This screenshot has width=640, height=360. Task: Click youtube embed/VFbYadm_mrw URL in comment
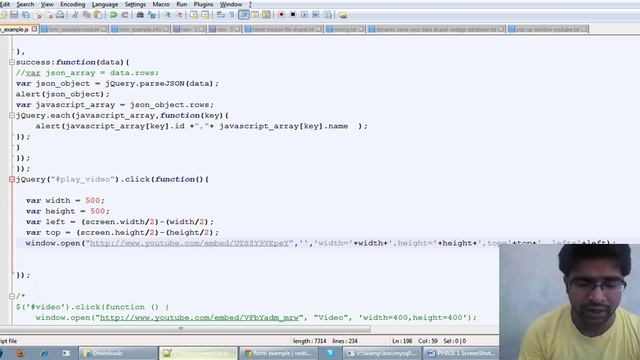[x=200, y=318]
